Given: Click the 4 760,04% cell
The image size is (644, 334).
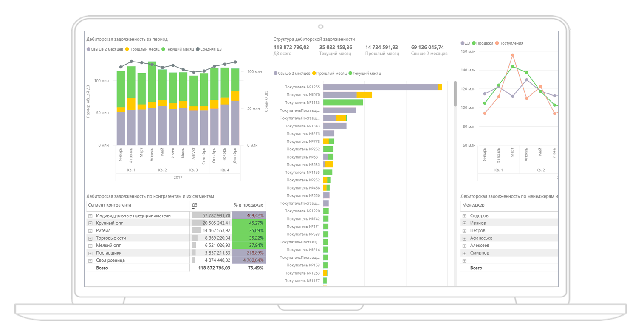Looking at the screenshot, I should [x=249, y=260].
